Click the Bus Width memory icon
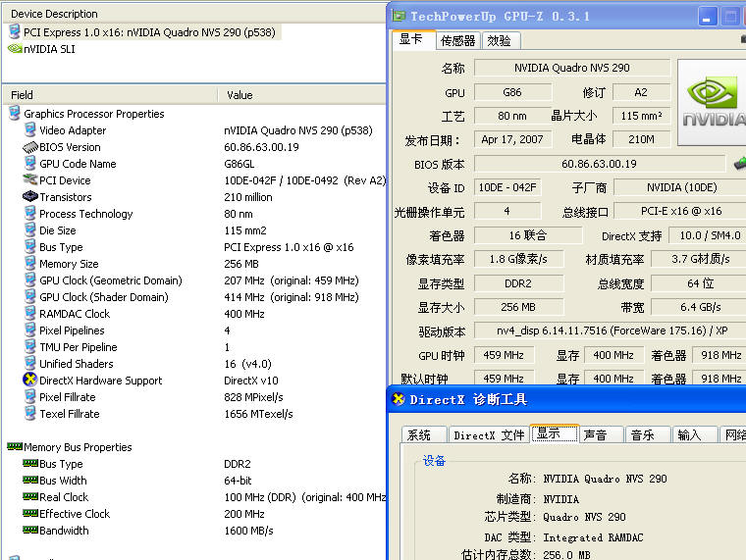 30,480
